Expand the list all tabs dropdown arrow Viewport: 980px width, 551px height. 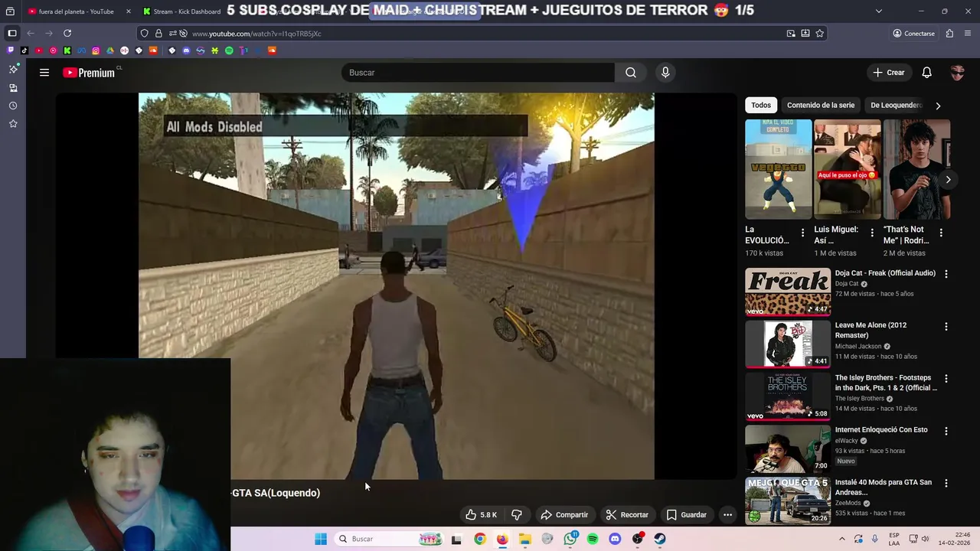[x=878, y=11]
